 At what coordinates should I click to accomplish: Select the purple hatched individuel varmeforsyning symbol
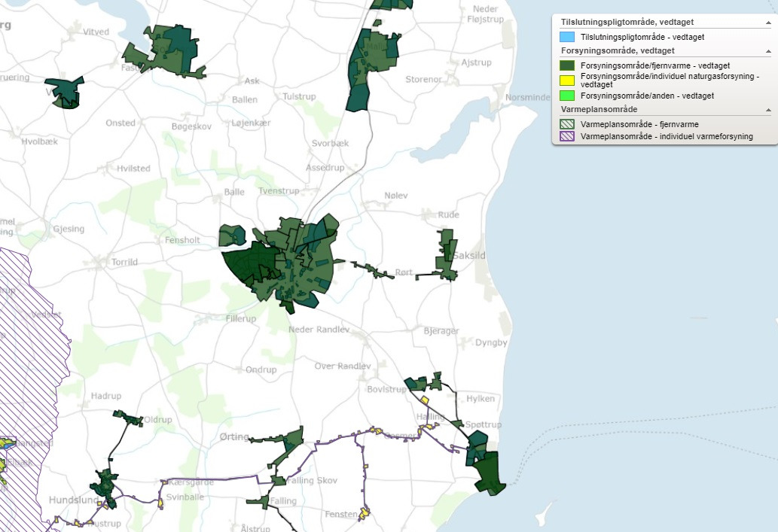click(x=567, y=137)
